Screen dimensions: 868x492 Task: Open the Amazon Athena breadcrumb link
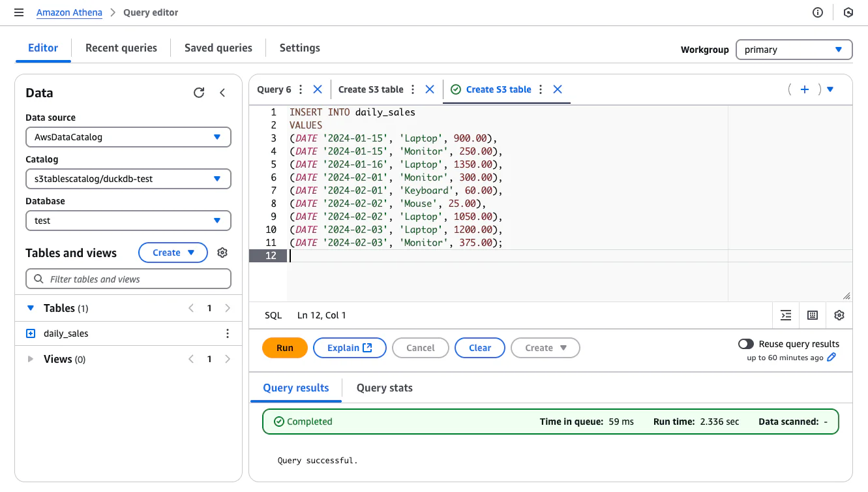[69, 12]
